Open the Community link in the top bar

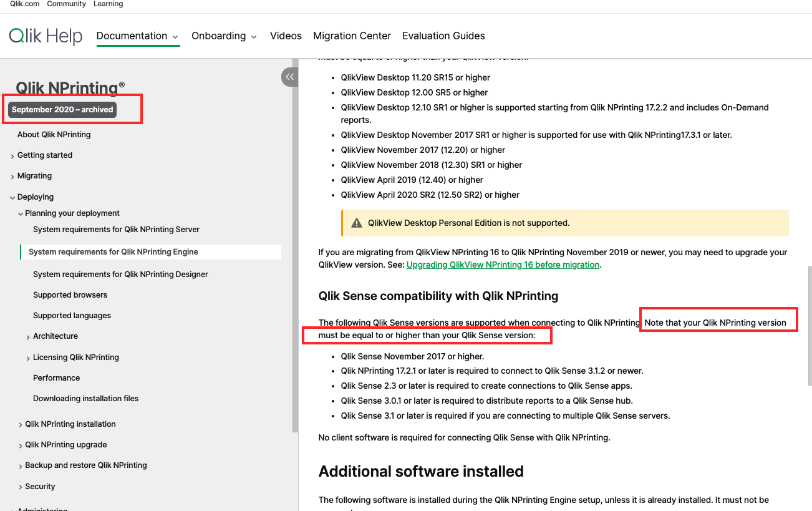pos(66,4)
